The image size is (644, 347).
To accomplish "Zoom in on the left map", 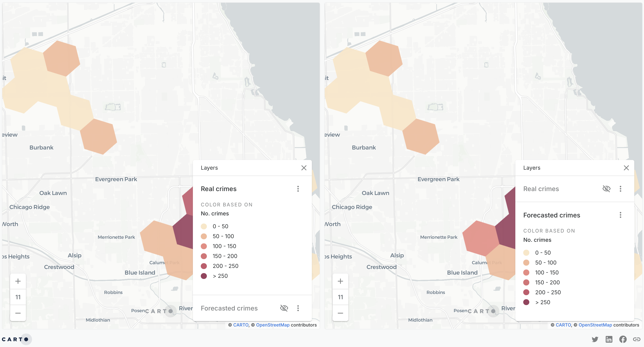I will (x=18, y=281).
